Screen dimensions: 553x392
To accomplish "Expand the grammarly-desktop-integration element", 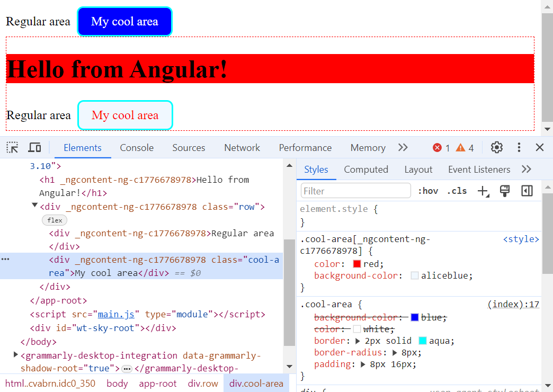I will [15, 355].
